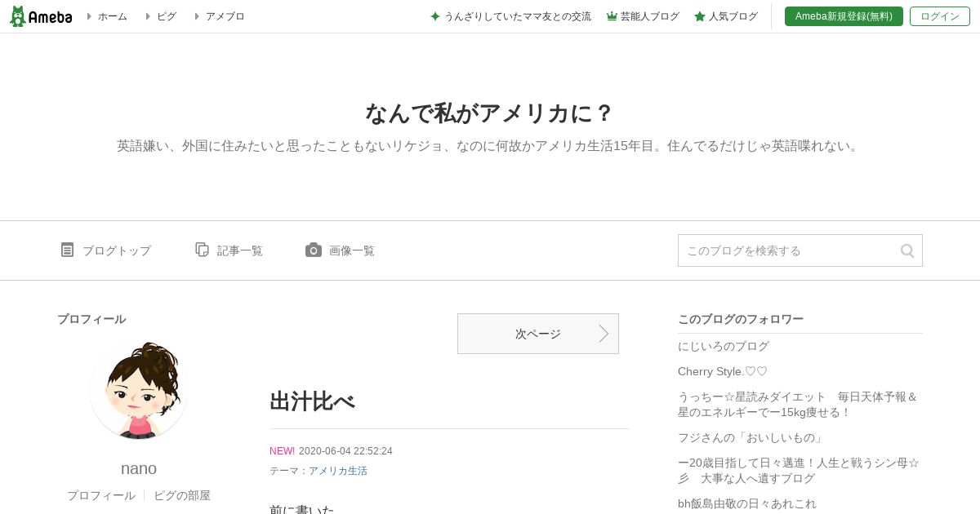The image size is (980, 514).
Task: Click the ログイン button
Action: (940, 16)
